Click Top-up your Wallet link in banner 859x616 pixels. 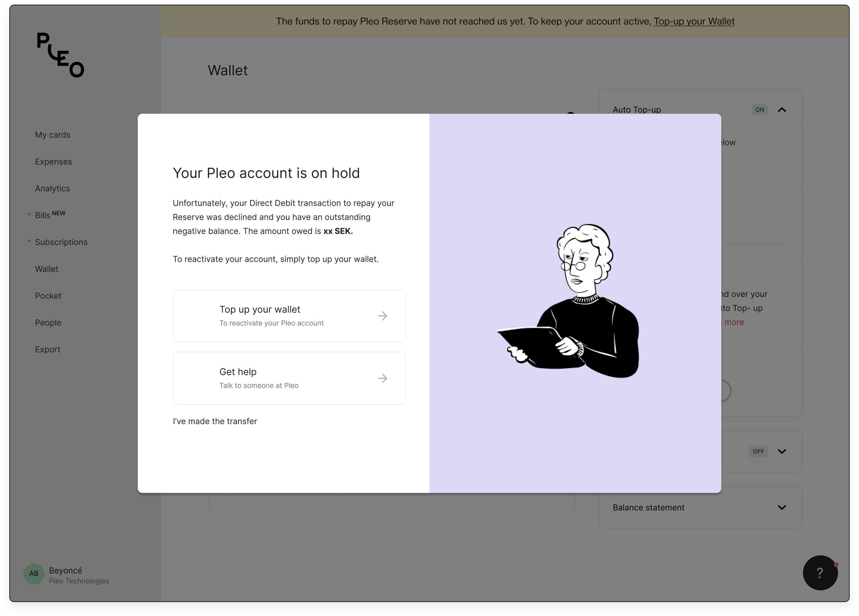coord(694,21)
